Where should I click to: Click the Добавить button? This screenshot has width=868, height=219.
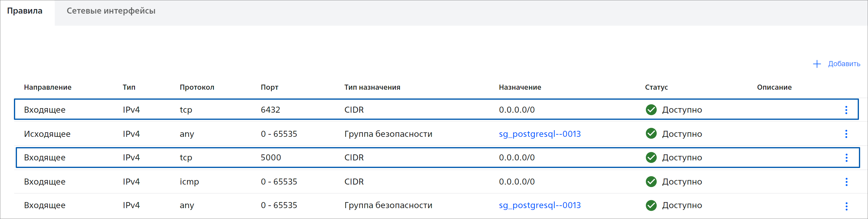click(836, 64)
